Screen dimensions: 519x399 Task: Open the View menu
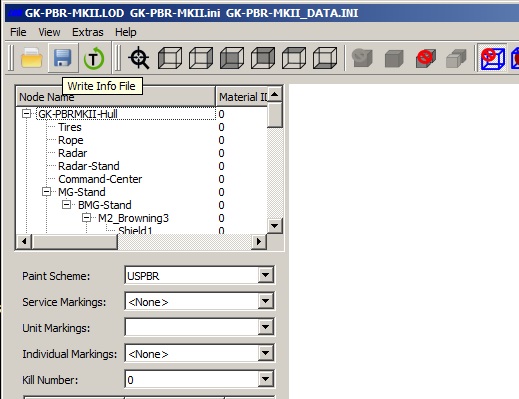point(49,32)
